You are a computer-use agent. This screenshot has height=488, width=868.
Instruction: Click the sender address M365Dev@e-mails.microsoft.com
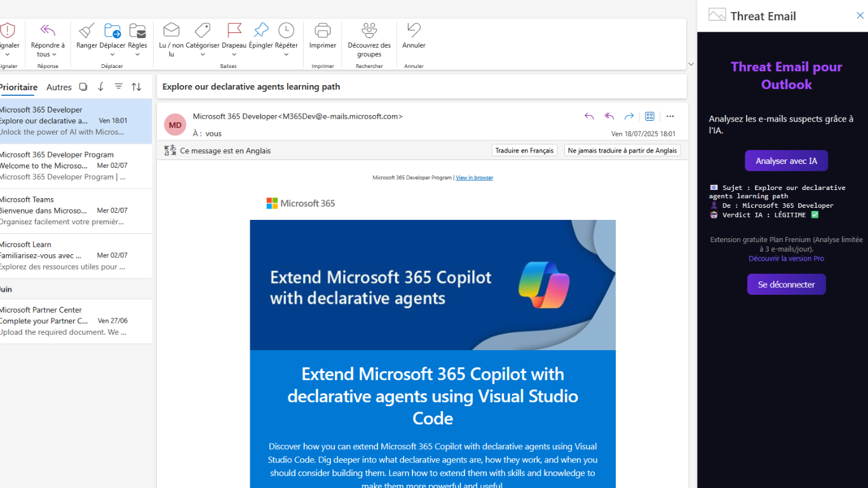[341, 116]
